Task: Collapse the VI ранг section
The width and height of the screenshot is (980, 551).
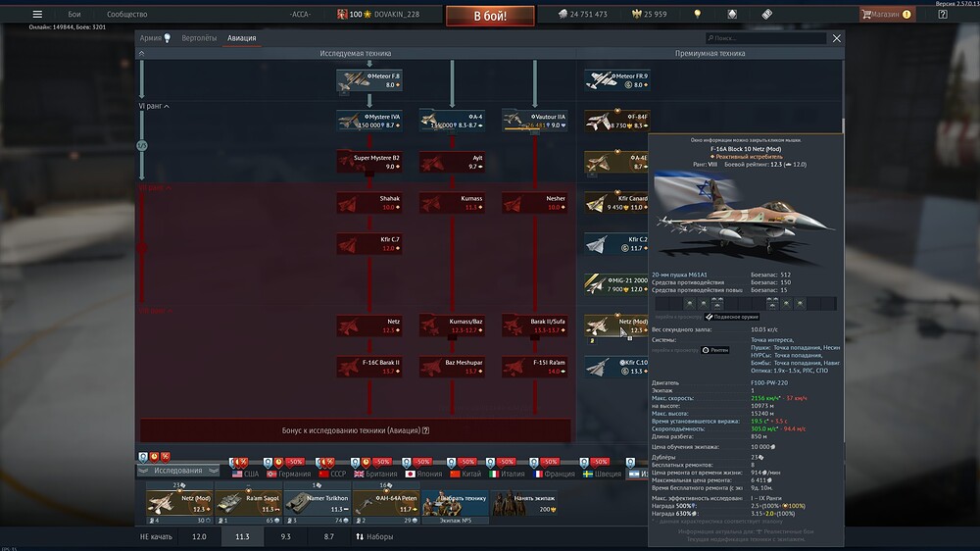Action: (154, 106)
